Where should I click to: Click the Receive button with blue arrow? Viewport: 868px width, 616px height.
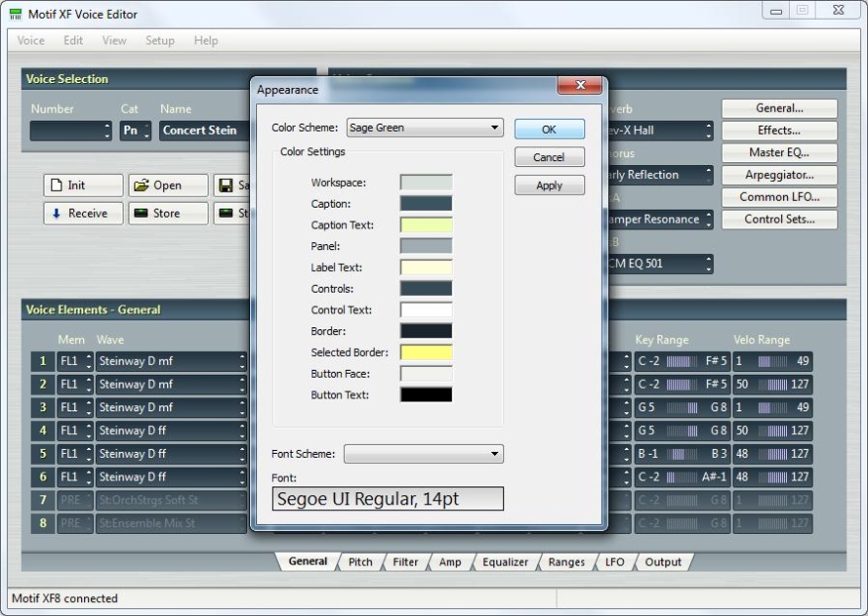click(x=83, y=214)
